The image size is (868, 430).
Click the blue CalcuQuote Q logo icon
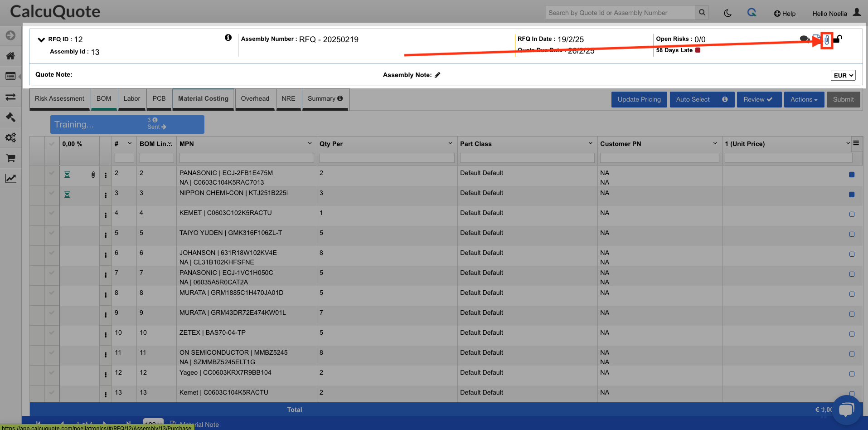(752, 13)
